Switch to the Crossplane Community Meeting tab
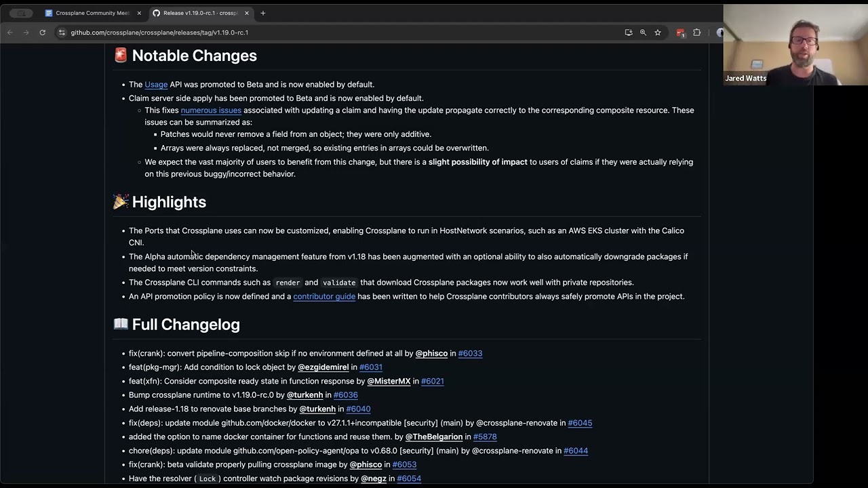 [92, 13]
